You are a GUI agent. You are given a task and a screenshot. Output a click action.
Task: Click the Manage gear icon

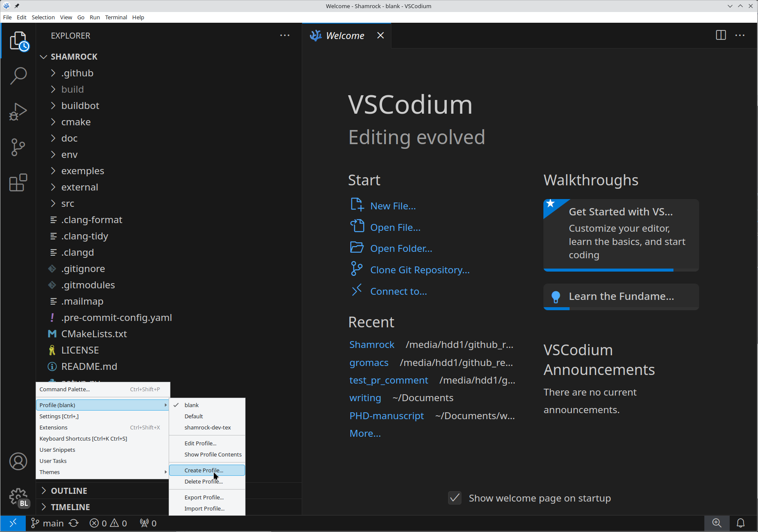[18, 498]
